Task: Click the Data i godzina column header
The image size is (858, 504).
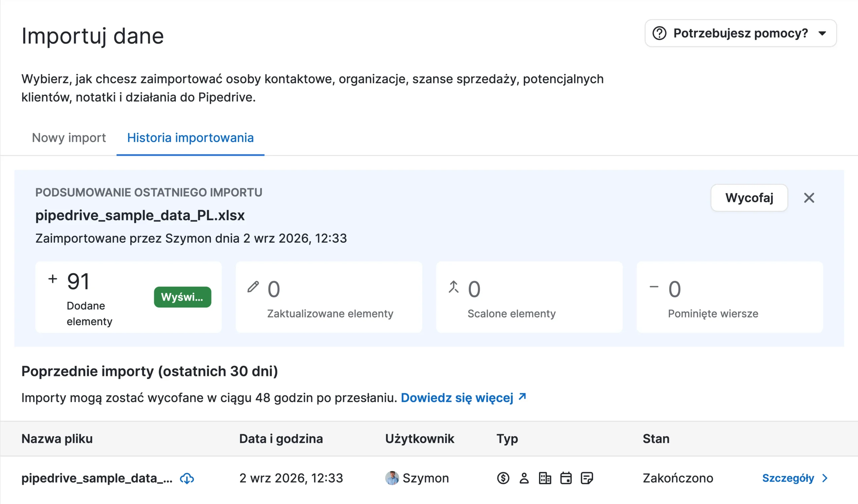Action: 281,439
